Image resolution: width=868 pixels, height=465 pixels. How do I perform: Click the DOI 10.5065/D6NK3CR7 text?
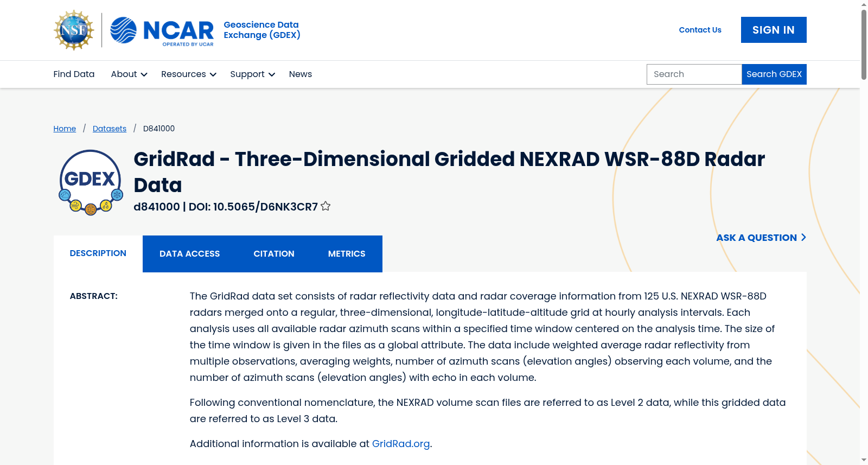coord(253,207)
